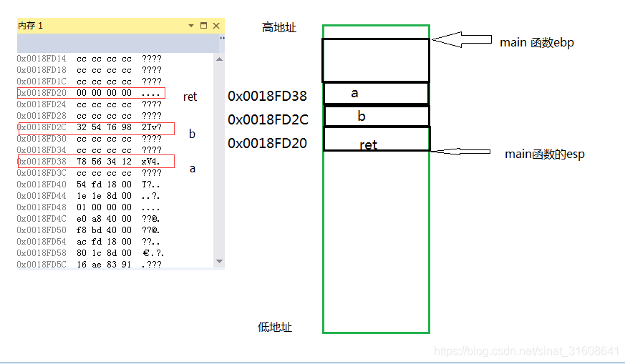The image size is (625, 364).
Task: Select memory row at address 0x0018FD40
Action: click(x=89, y=185)
